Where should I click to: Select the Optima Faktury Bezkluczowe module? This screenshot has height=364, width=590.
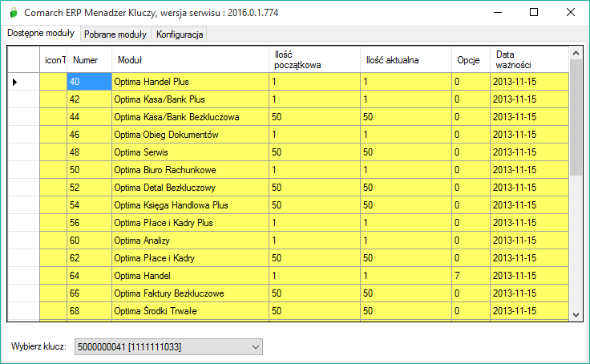[191, 293]
